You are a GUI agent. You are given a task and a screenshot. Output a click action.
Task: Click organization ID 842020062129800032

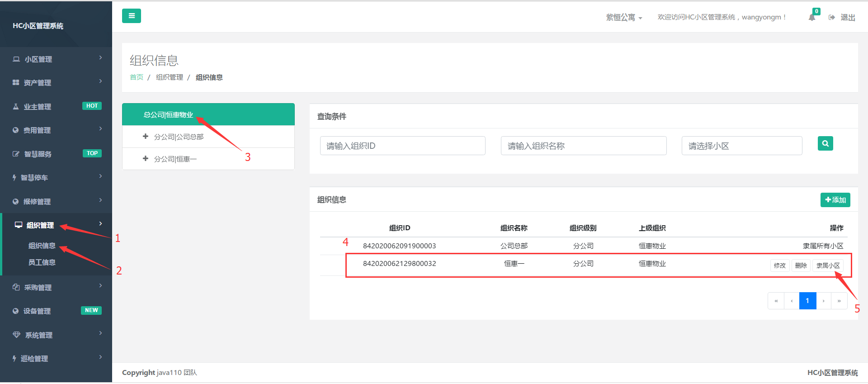pos(399,264)
